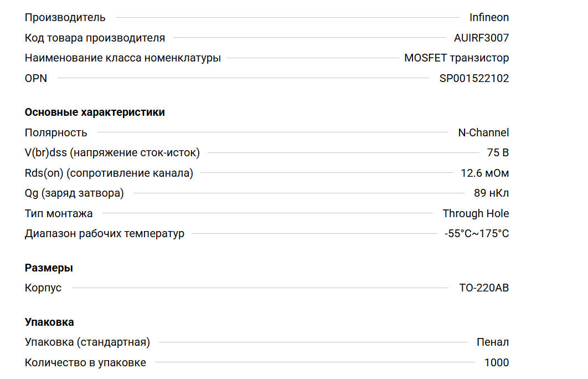Click the Упаковка section heading

pos(49,322)
